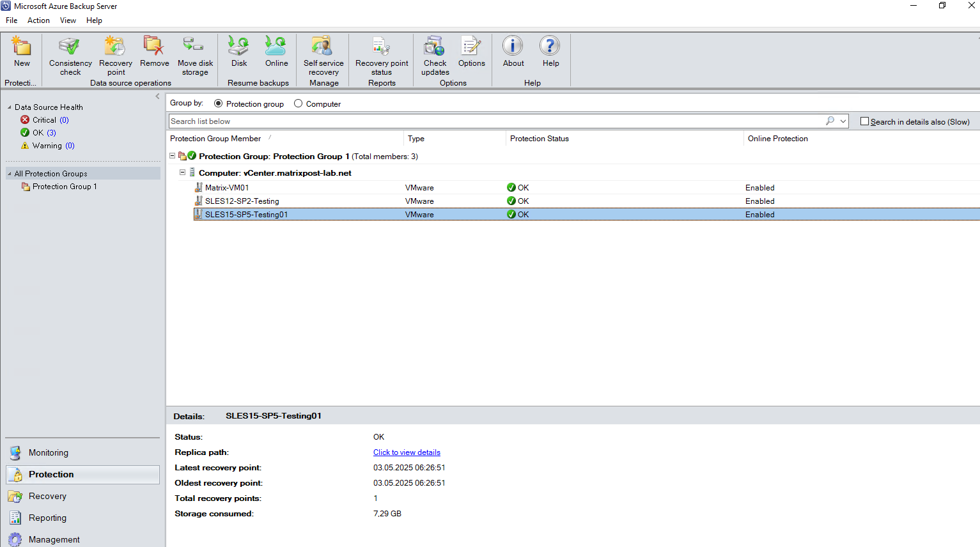The height and width of the screenshot is (547, 980).
Task: Open Self service recovery
Action: tap(323, 46)
